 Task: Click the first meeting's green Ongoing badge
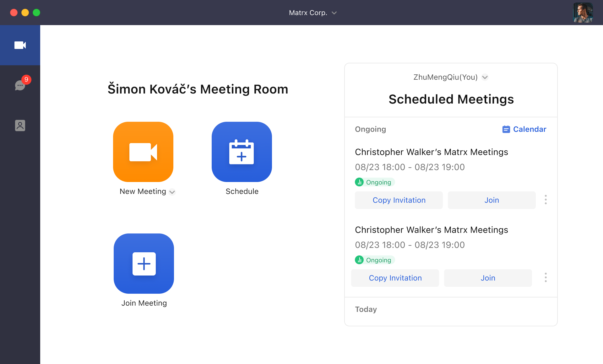click(374, 182)
